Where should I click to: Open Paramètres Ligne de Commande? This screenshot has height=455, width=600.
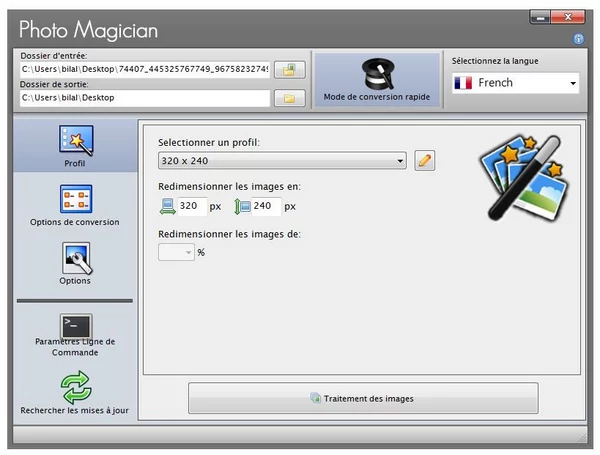point(75,335)
